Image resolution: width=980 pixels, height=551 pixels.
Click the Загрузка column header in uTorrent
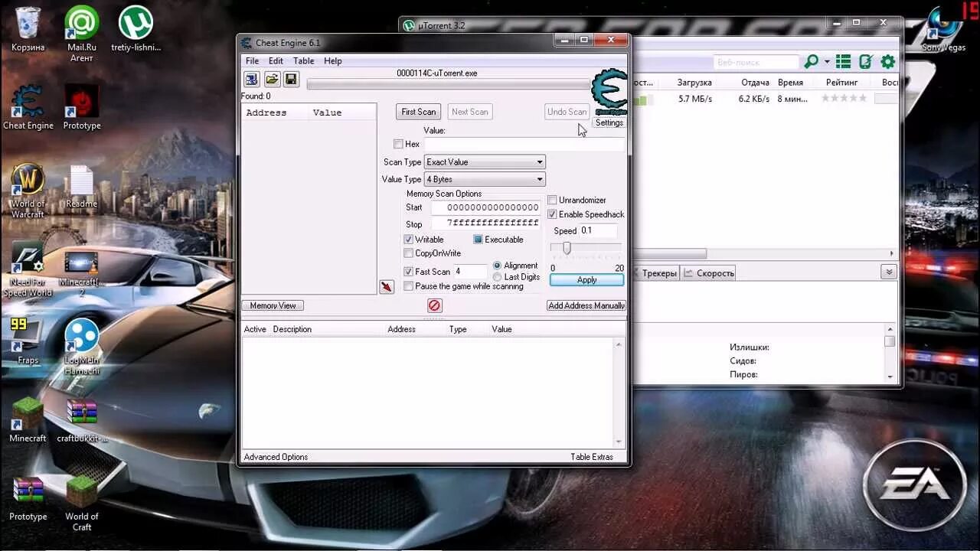[694, 83]
